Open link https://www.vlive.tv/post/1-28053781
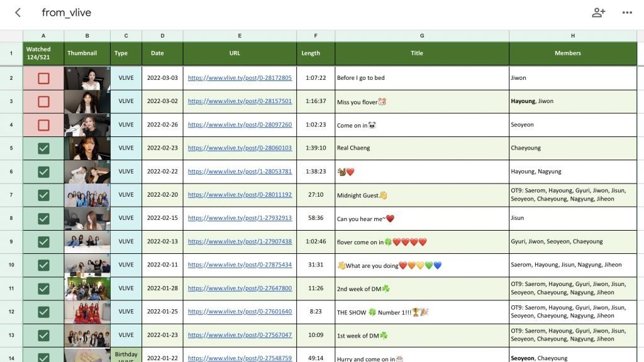The width and height of the screenshot is (644, 362). [240, 171]
